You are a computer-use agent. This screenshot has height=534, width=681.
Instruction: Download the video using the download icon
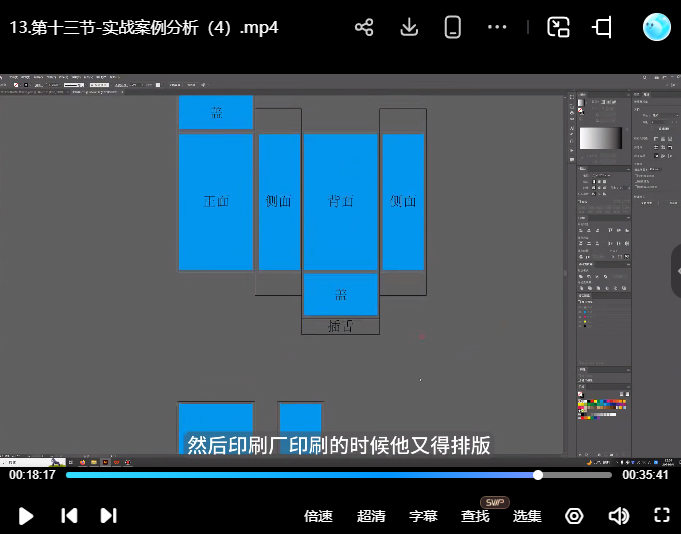[x=408, y=27]
